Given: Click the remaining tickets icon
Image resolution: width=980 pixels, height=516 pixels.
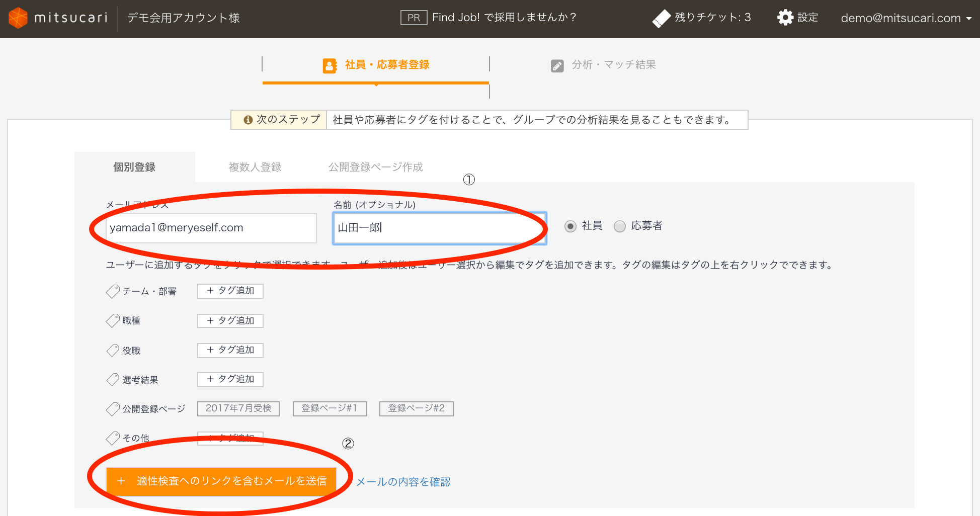Looking at the screenshot, I should coord(661,18).
